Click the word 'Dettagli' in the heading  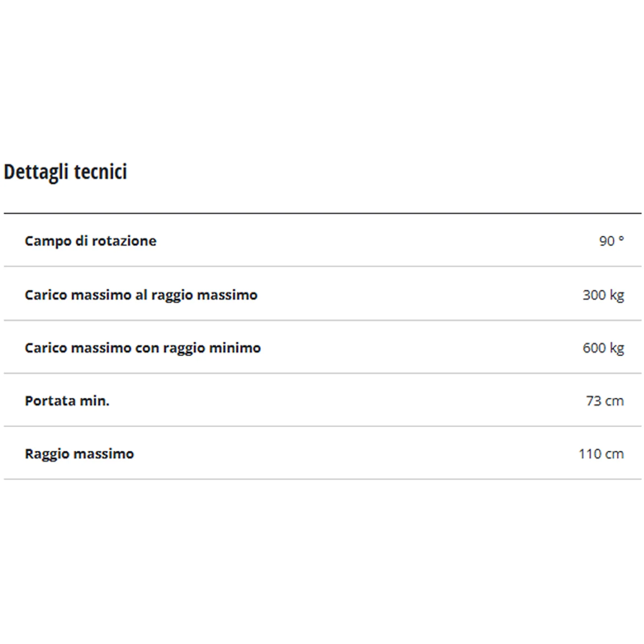point(36,172)
